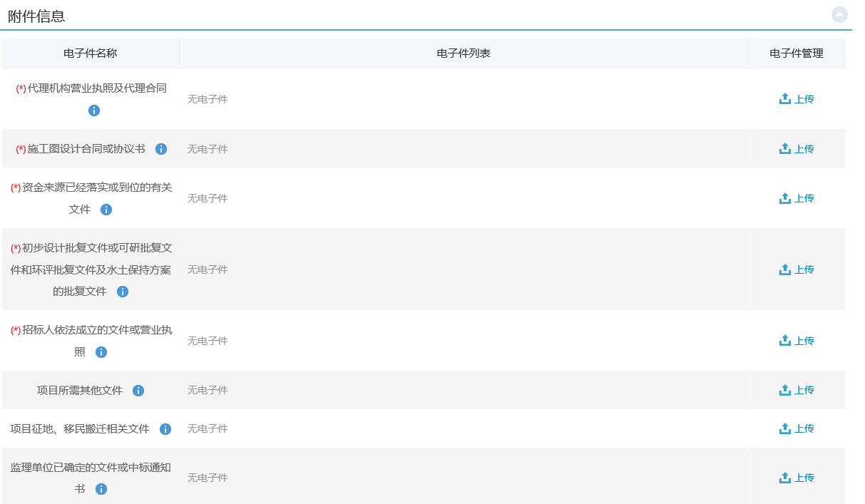Upload file for 代理机构营业执照及代理合同
865x504 pixels.
(797, 99)
